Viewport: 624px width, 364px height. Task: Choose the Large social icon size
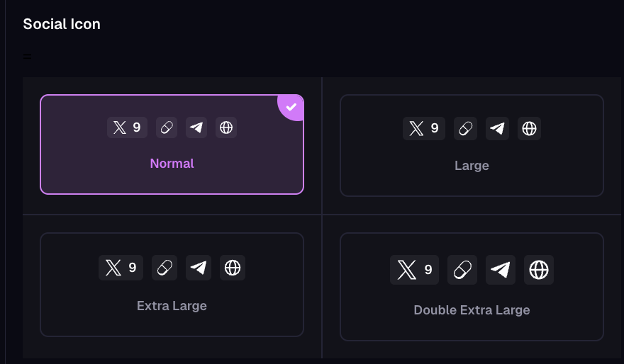472,166
